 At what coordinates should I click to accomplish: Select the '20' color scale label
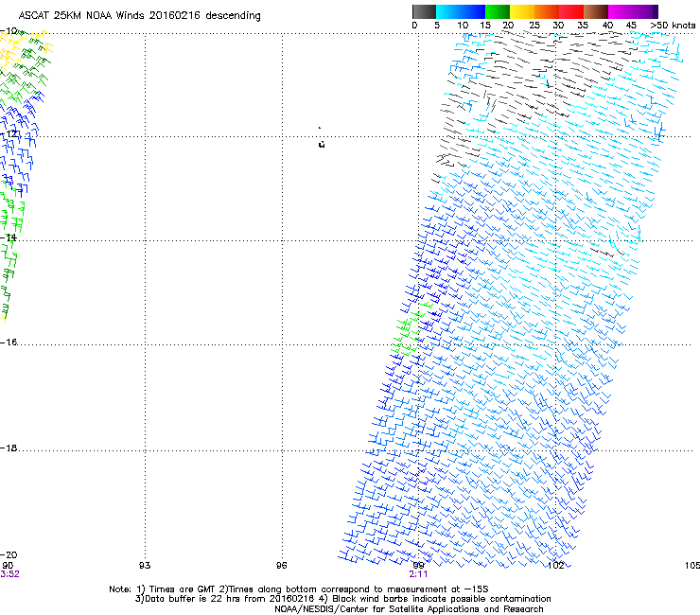pyautogui.click(x=508, y=26)
